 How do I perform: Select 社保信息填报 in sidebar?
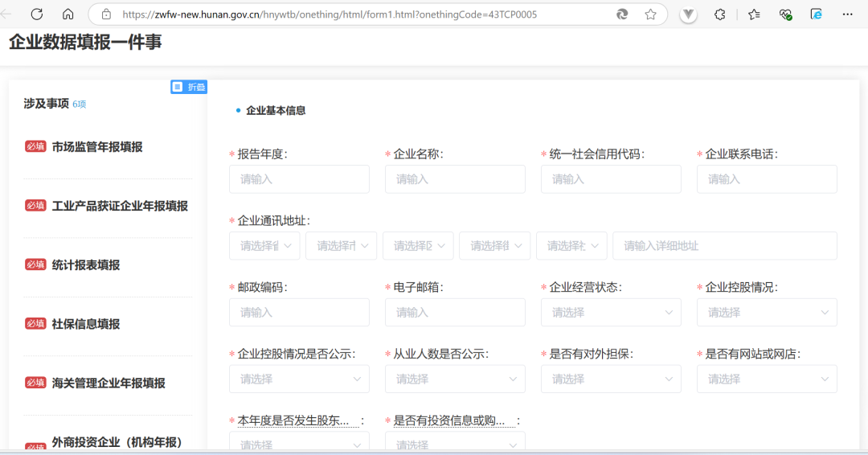coord(86,324)
